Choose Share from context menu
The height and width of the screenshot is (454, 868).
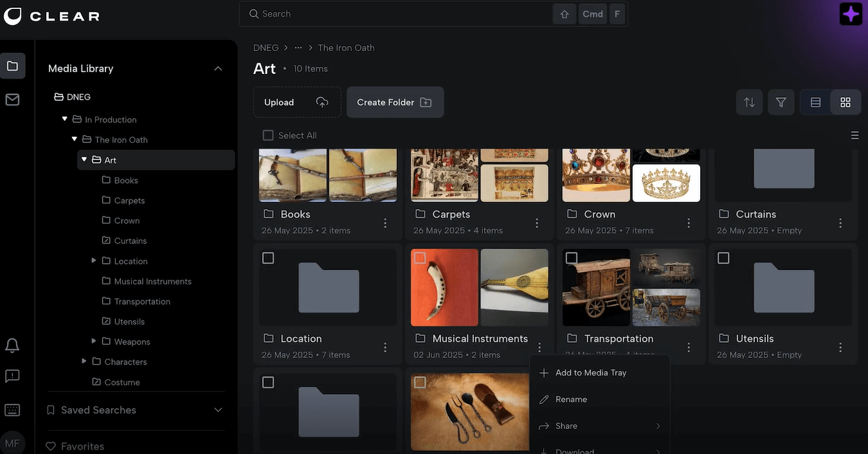pos(600,426)
